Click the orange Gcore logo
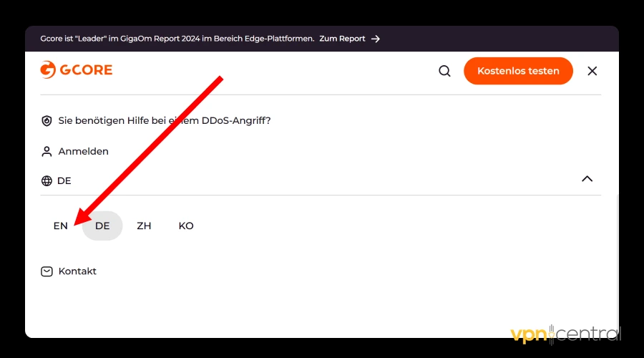 (x=77, y=70)
